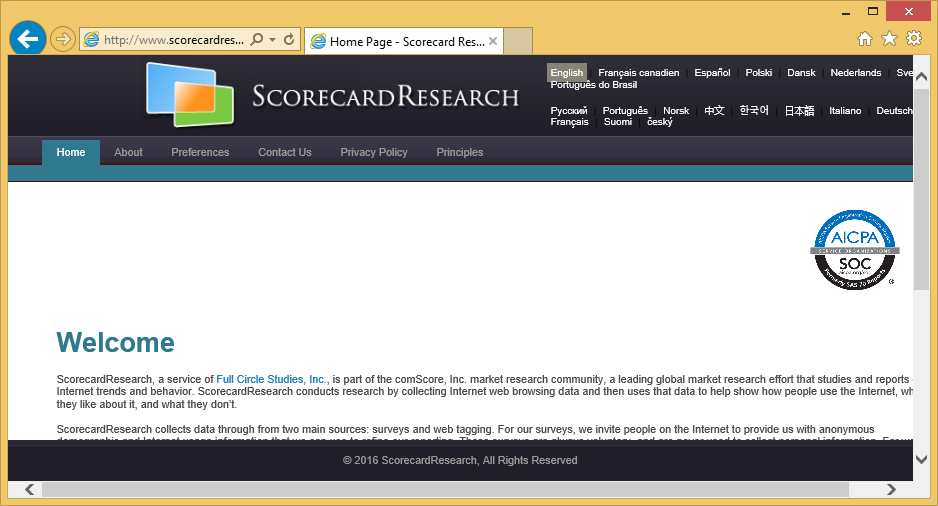The height and width of the screenshot is (506, 938).
Task: Select Français language link
Action: click(x=569, y=122)
